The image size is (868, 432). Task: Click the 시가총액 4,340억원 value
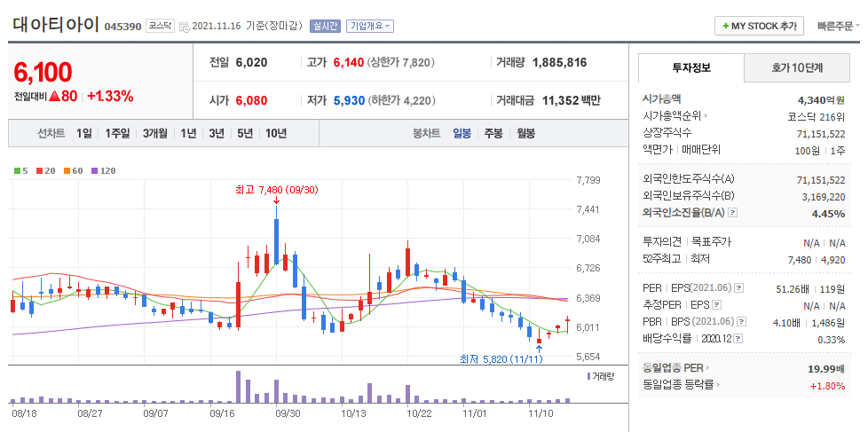click(821, 100)
